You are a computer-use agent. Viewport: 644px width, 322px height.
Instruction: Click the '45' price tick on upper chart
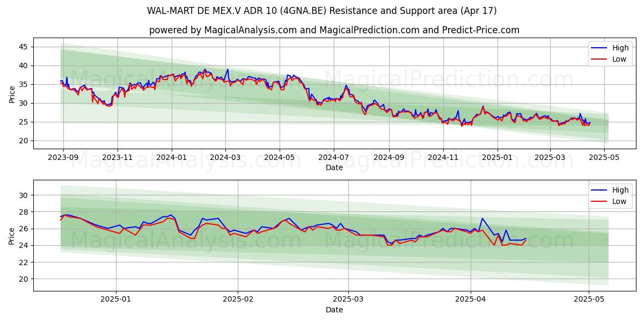[x=24, y=47]
